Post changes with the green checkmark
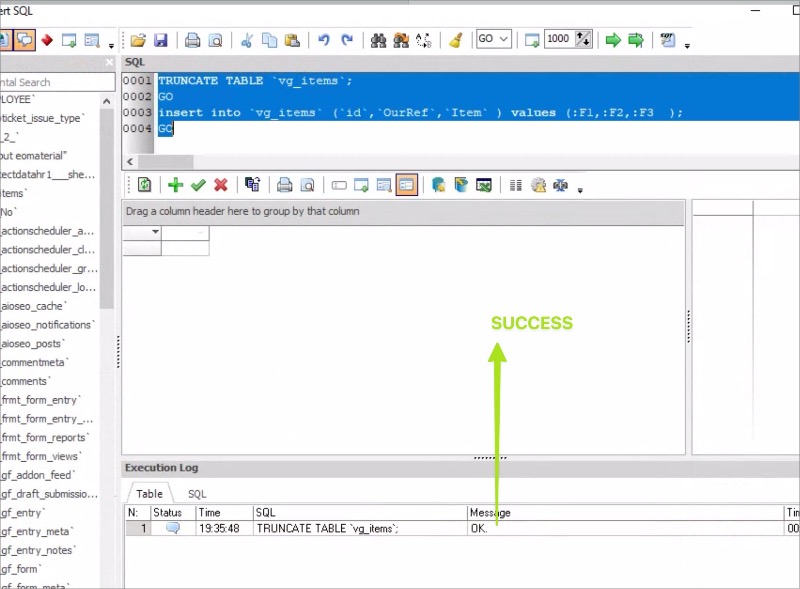 coord(198,185)
